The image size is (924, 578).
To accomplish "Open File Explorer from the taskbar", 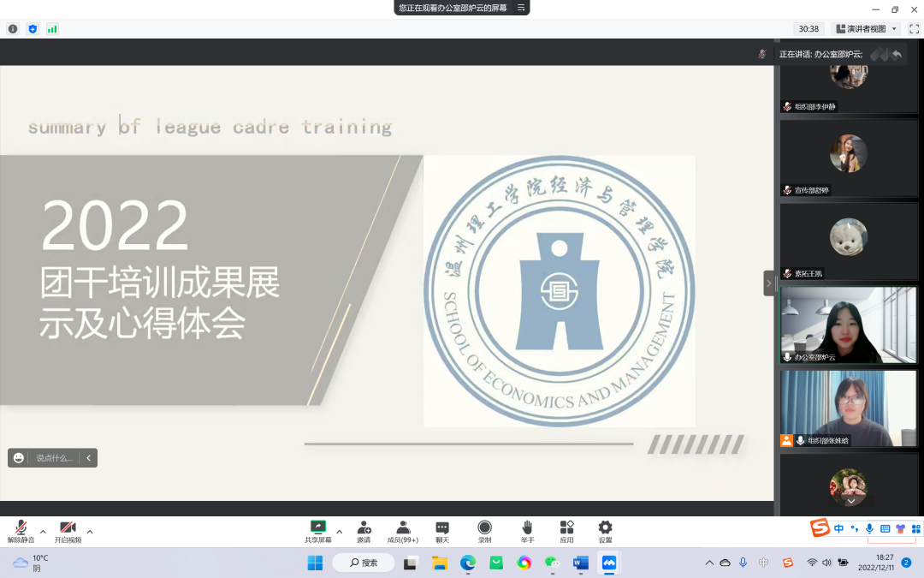I will [x=440, y=563].
